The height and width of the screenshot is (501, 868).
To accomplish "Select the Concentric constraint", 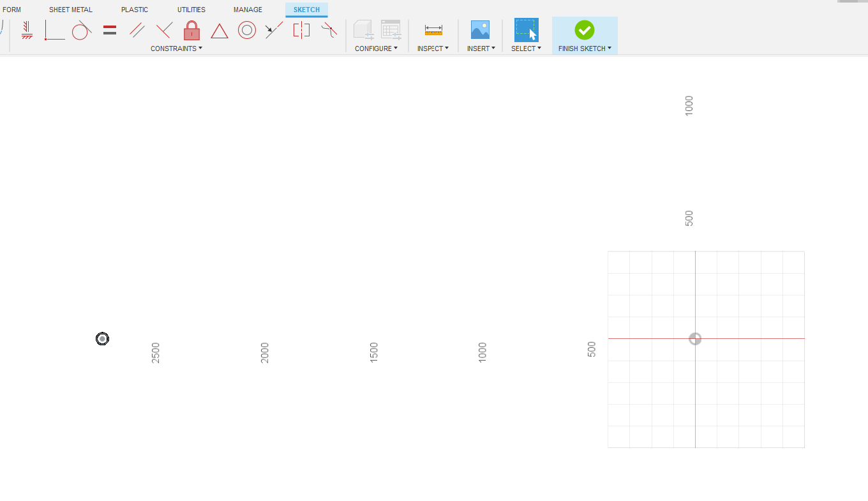I will [x=247, y=29].
